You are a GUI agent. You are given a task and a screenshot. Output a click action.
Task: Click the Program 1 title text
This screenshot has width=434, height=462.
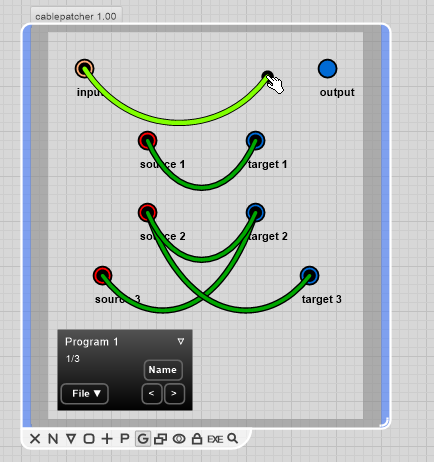coord(92,342)
